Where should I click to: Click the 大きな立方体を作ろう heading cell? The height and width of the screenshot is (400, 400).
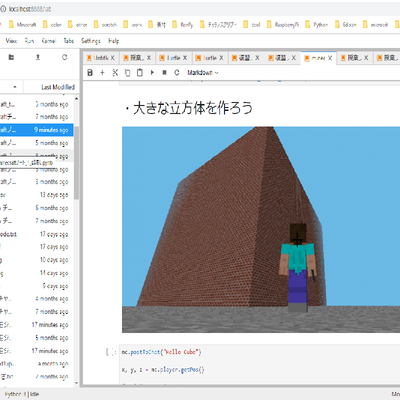pos(189,108)
